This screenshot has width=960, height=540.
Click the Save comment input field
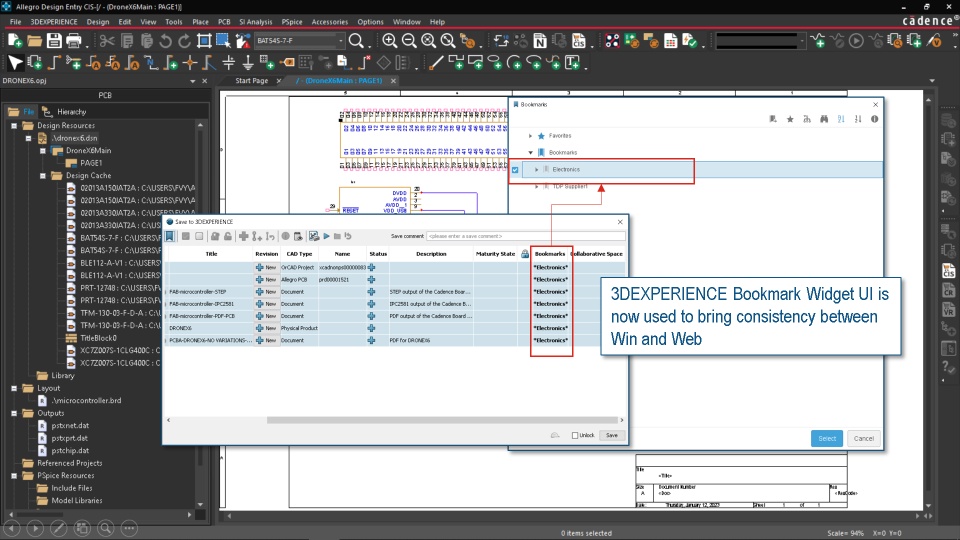click(526, 236)
